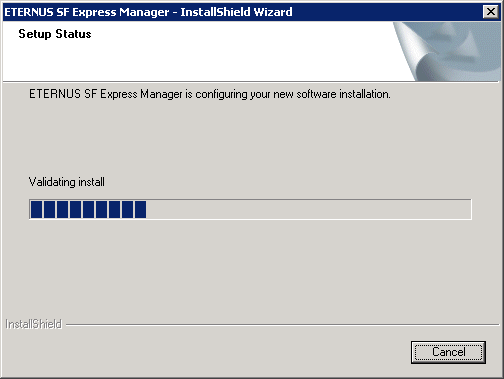The width and height of the screenshot is (504, 379).
Task: Click the separator line beside InstallShield label
Action: point(282,324)
